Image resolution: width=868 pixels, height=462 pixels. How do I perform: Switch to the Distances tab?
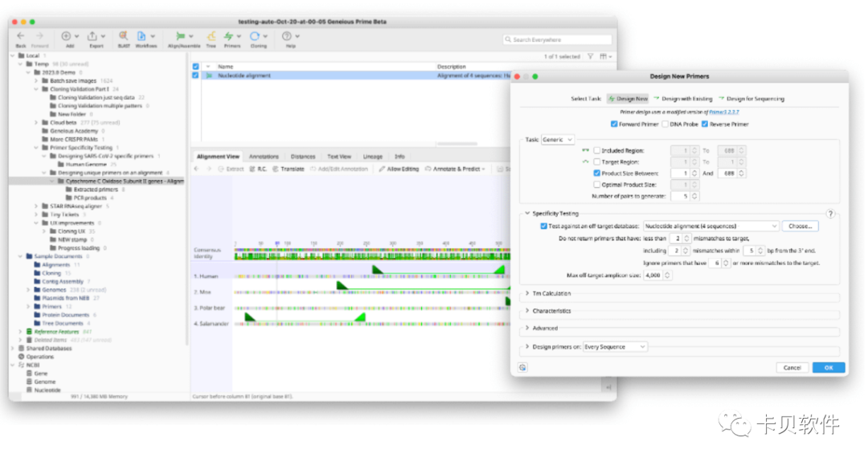pos(303,157)
